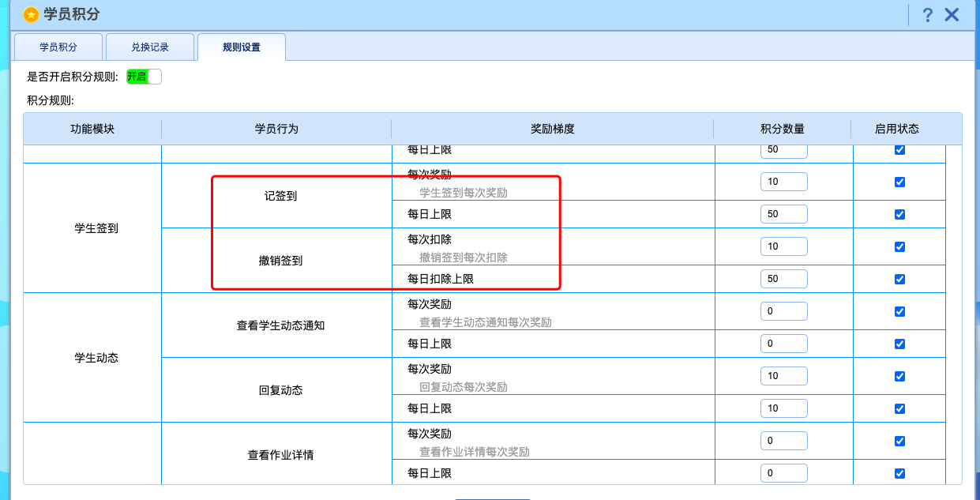The width and height of the screenshot is (980, 500).
Task: Click the 回复动态 behavior cell
Action: [x=276, y=390]
